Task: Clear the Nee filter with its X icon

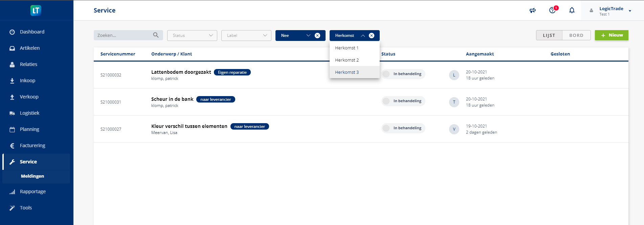Action: tap(317, 36)
